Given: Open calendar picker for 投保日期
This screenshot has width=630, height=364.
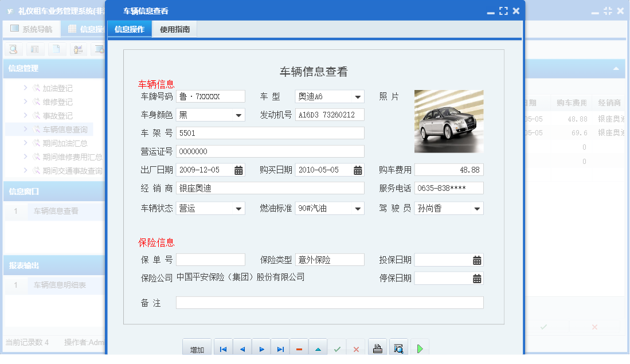Looking at the screenshot, I should click(x=477, y=259).
